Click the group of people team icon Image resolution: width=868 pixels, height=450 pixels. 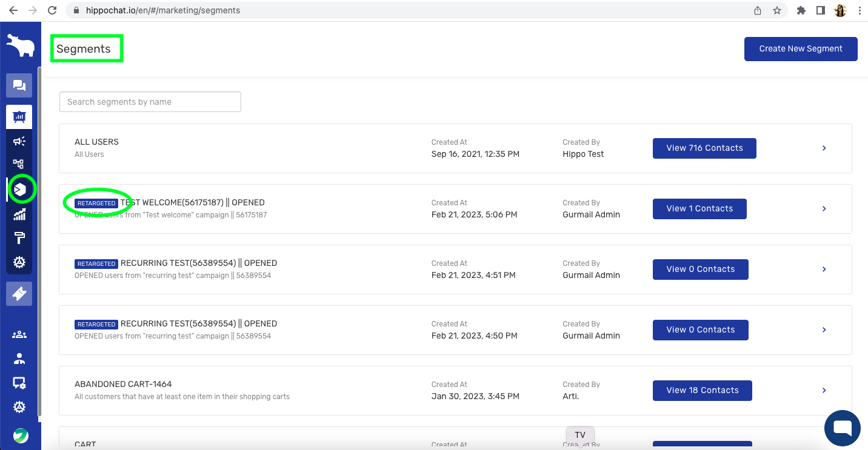coord(19,334)
